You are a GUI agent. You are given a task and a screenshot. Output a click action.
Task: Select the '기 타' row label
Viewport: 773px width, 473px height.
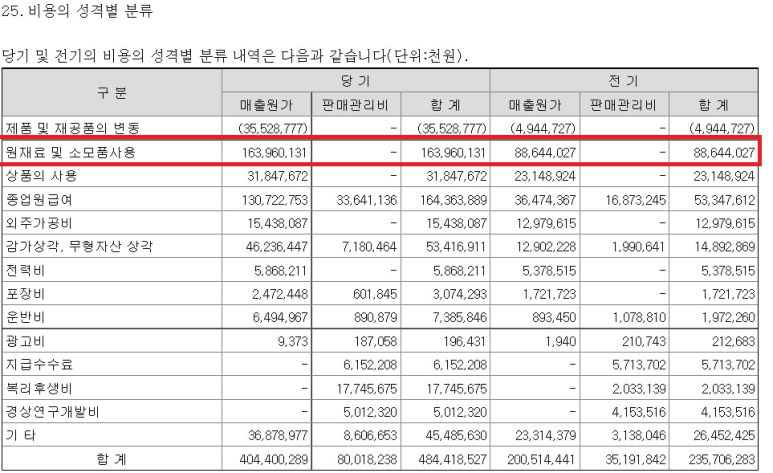click(21, 435)
